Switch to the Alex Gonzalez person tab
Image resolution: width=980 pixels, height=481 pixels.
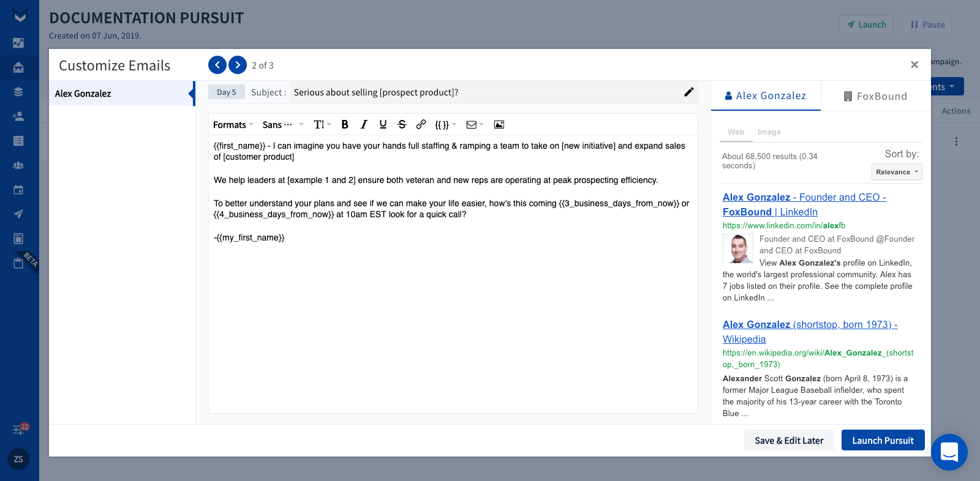coord(766,95)
